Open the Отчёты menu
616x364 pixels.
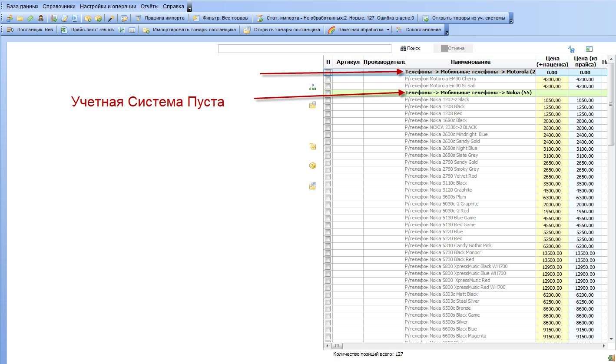pos(149,7)
